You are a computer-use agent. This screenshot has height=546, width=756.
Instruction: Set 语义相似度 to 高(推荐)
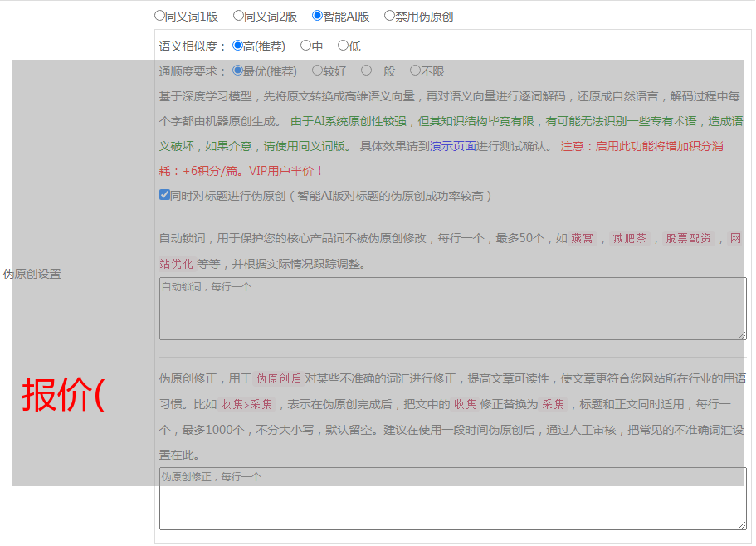click(238, 46)
